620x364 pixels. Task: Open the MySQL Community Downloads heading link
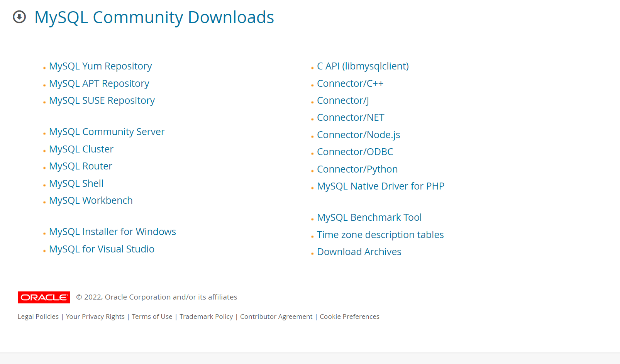154,17
